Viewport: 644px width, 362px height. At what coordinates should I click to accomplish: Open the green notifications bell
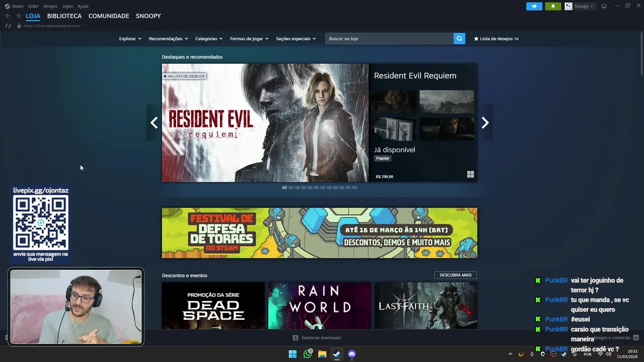pos(553,6)
